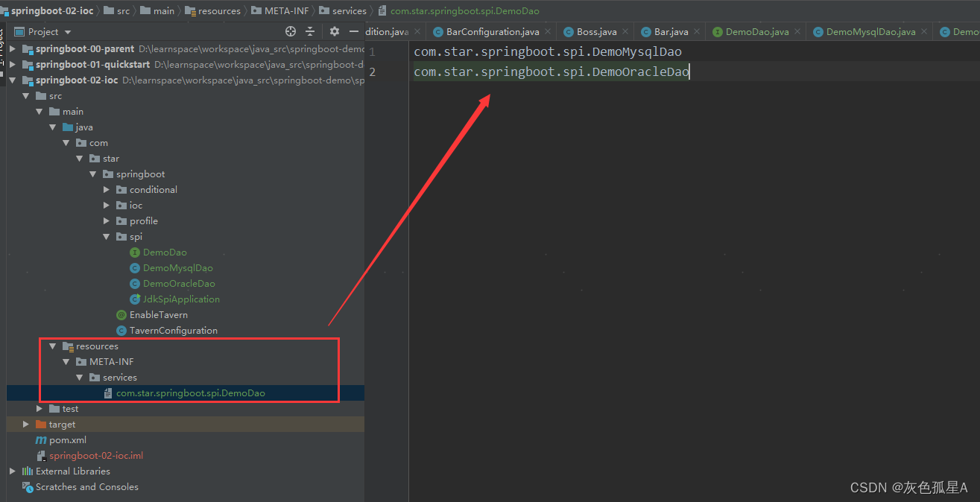Click the resources folder icon in tree
Image resolution: width=980 pixels, height=502 pixels.
pos(68,346)
